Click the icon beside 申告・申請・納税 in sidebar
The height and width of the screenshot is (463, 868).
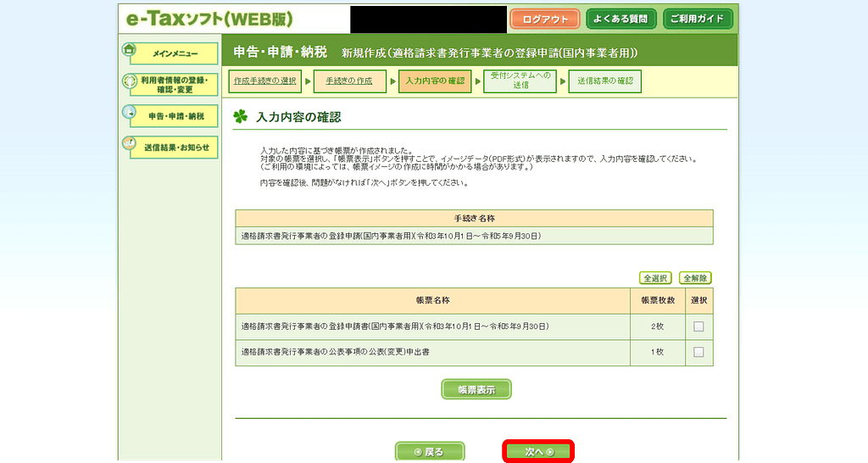130,113
